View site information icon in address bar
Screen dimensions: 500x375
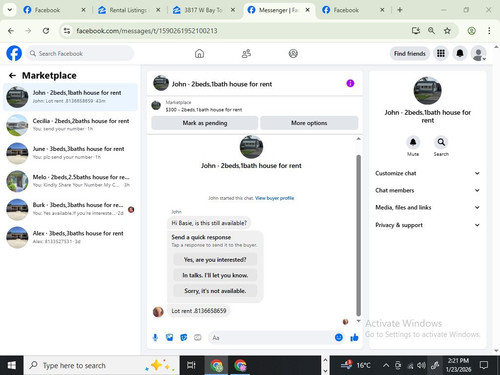pos(67,31)
